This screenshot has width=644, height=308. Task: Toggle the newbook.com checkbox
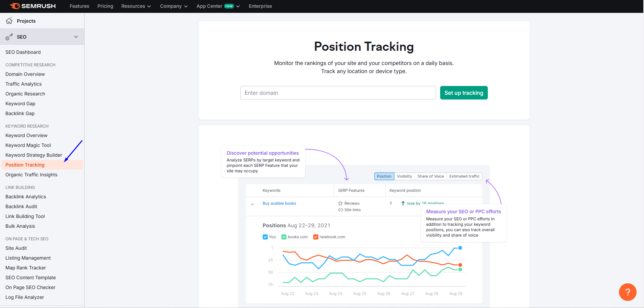[x=316, y=237]
